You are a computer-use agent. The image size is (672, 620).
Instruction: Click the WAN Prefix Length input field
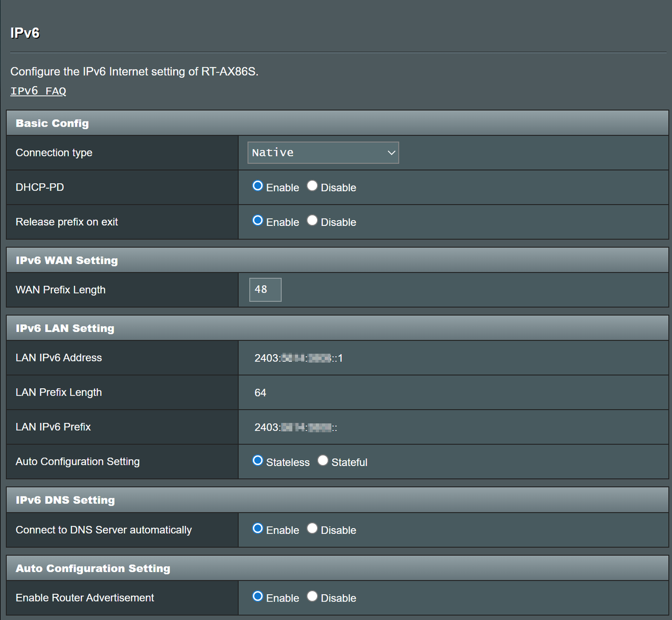click(265, 290)
